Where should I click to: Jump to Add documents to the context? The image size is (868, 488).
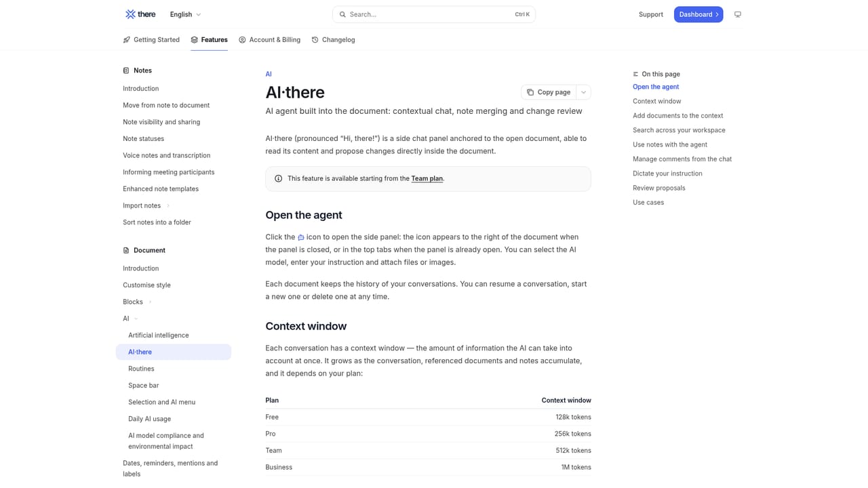coord(677,116)
